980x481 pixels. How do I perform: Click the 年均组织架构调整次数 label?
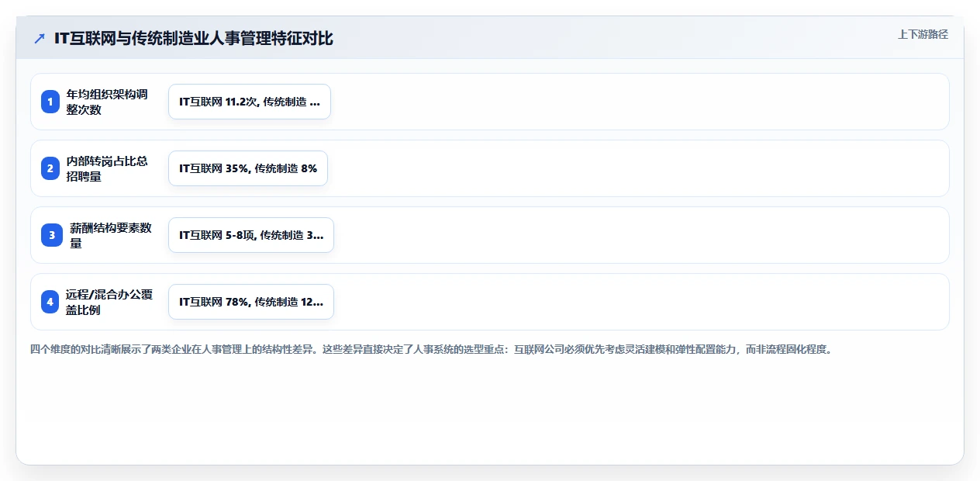point(107,102)
